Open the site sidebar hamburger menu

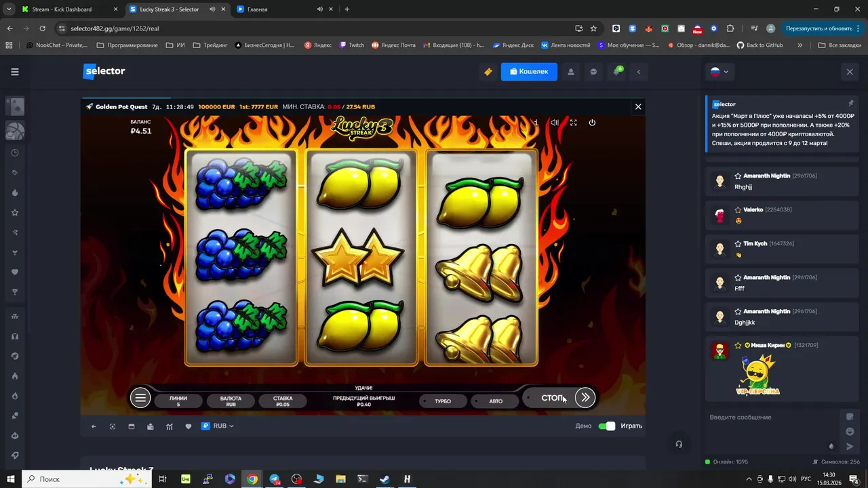(15, 71)
